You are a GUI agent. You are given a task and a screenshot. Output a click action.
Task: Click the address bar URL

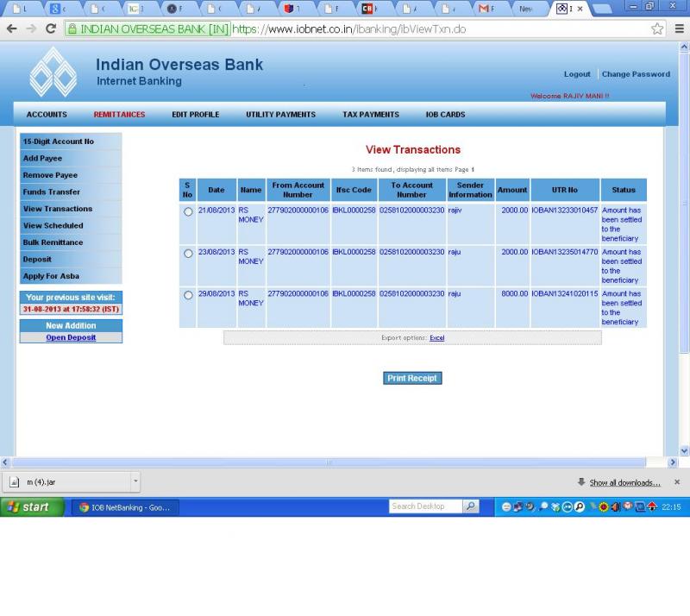[x=349, y=29]
